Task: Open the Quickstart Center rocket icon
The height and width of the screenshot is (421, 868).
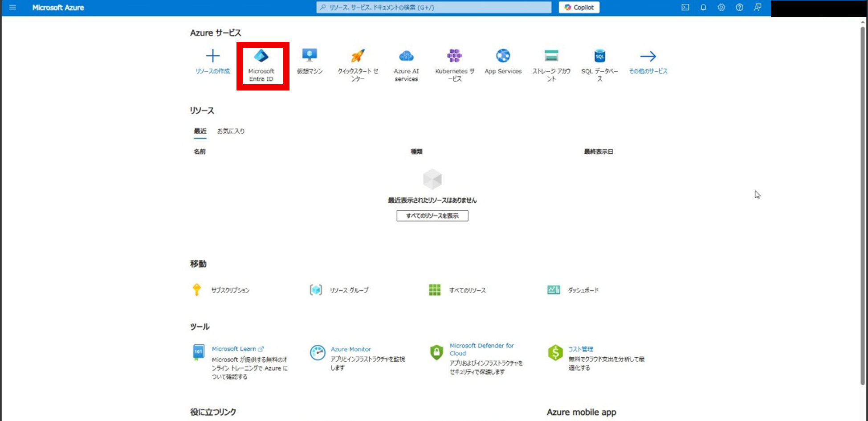Action: (358, 56)
